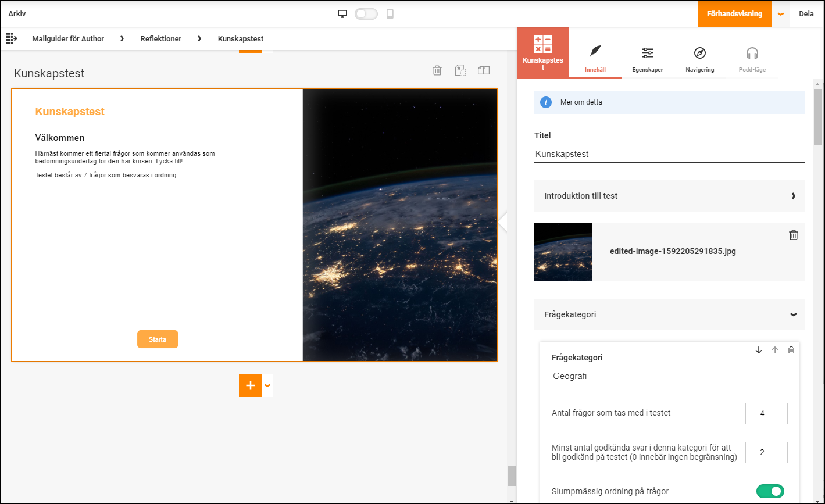Move Geografi category down with arrow
Image resolution: width=825 pixels, height=504 pixels.
pyautogui.click(x=759, y=350)
